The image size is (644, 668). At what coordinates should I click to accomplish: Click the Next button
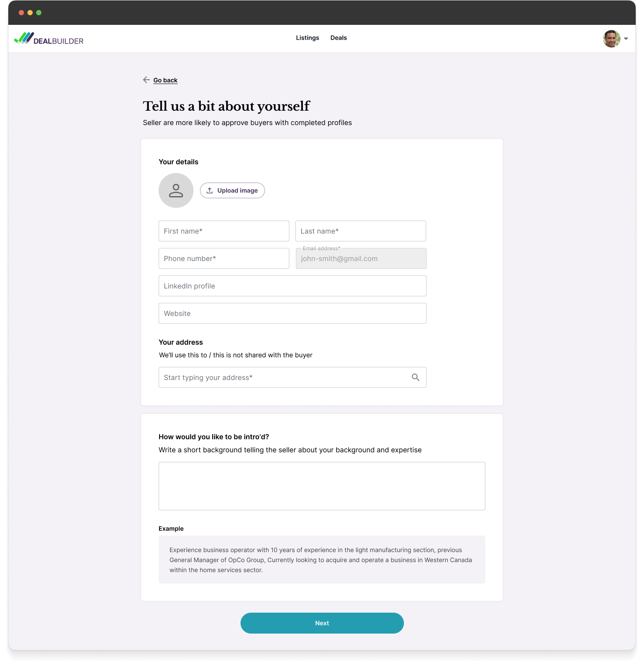[x=322, y=623]
